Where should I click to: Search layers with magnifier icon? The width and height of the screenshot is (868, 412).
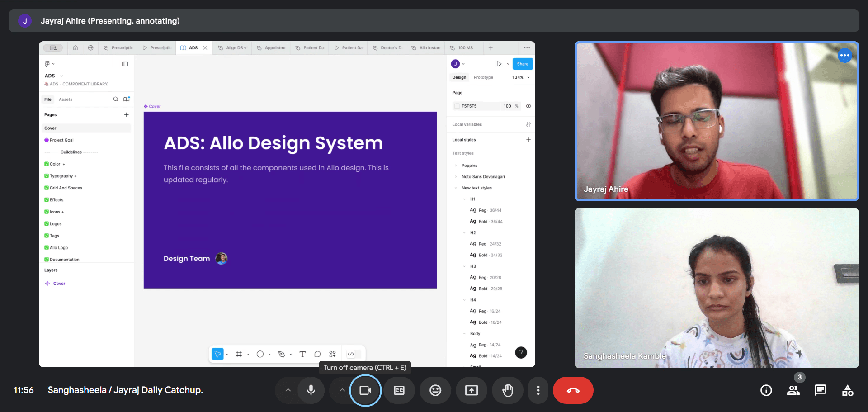pyautogui.click(x=116, y=99)
